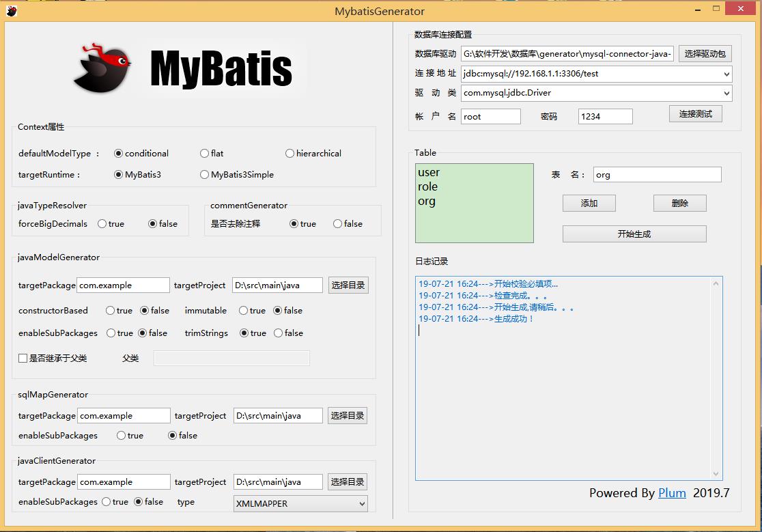Click the 开始生成 button

[x=634, y=234]
